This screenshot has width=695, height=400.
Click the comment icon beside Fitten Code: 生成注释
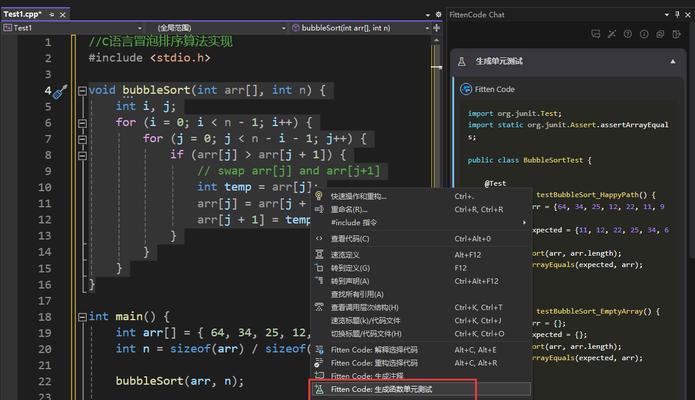pyautogui.click(x=319, y=376)
